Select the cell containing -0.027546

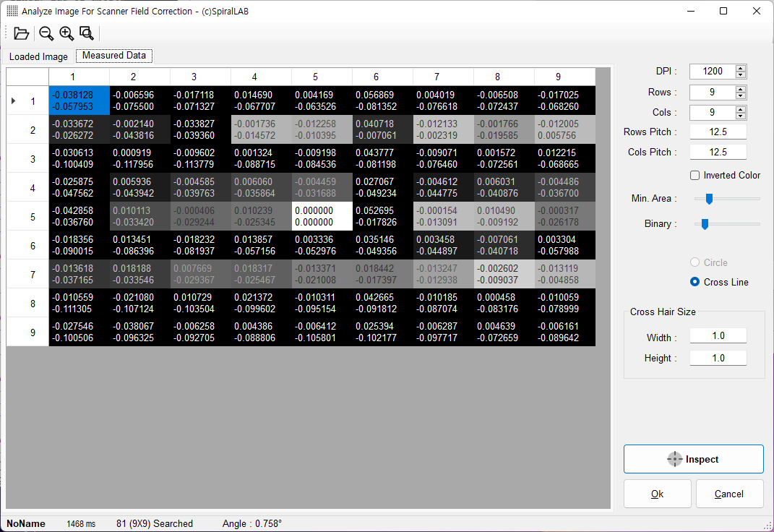[x=79, y=332]
